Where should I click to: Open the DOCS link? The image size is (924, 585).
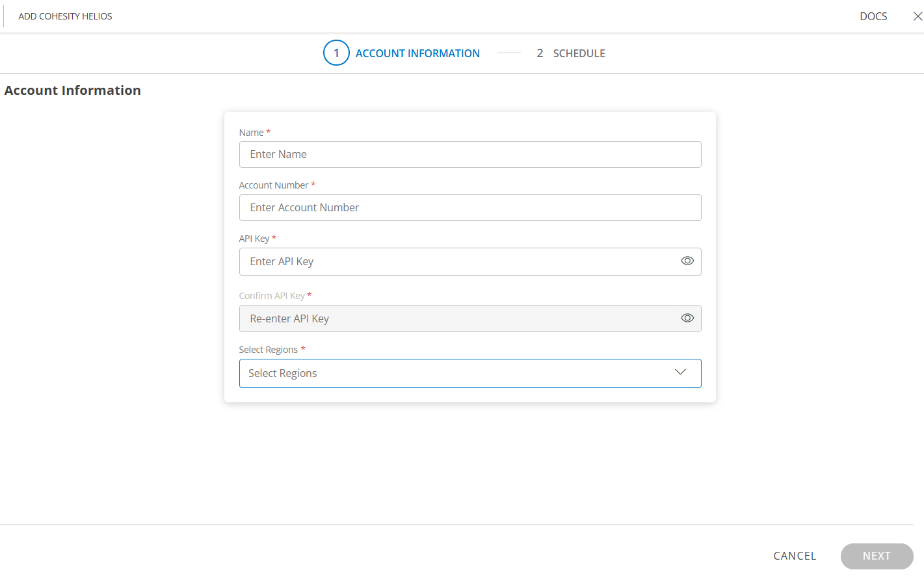[x=873, y=16]
